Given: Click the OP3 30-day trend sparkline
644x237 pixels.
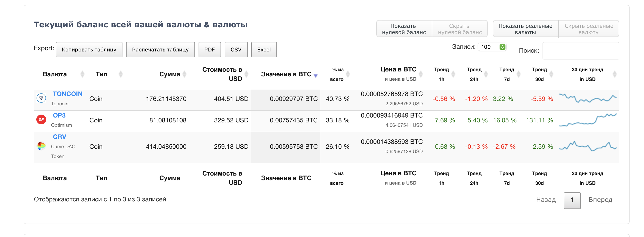Looking at the screenshot, I should click(x=588, y=120).
